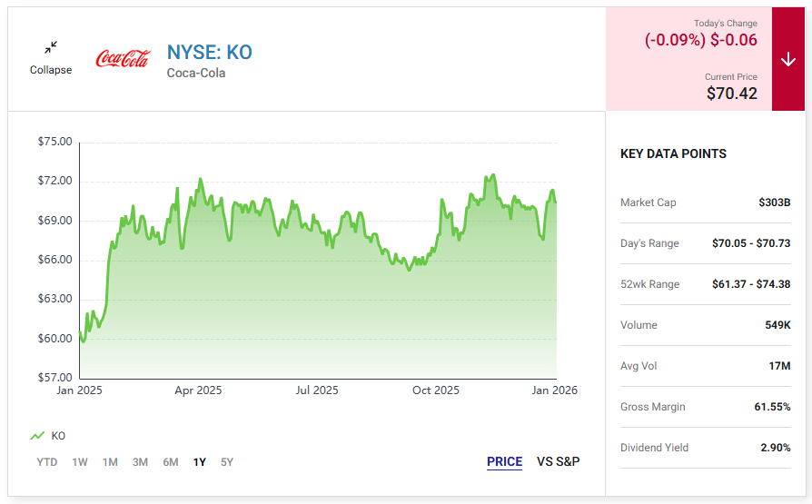This screenshot has height=504, width=812.
Task: Switch chart to PRICE view
Action: pos(504,461)
